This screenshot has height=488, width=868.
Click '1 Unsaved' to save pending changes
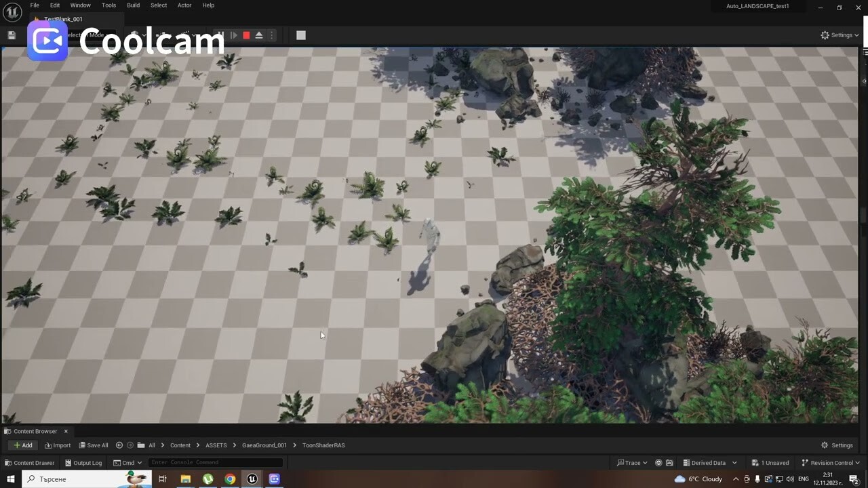pos(770,462)
